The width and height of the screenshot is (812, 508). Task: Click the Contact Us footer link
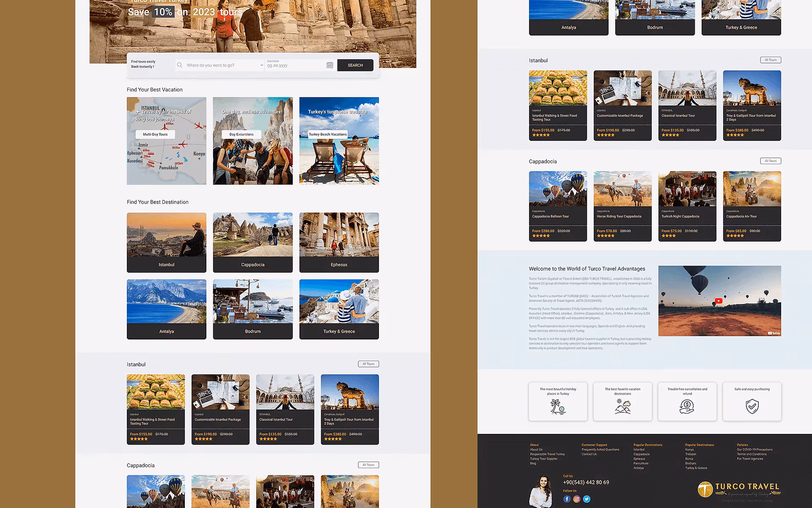[x=589, y=454]
